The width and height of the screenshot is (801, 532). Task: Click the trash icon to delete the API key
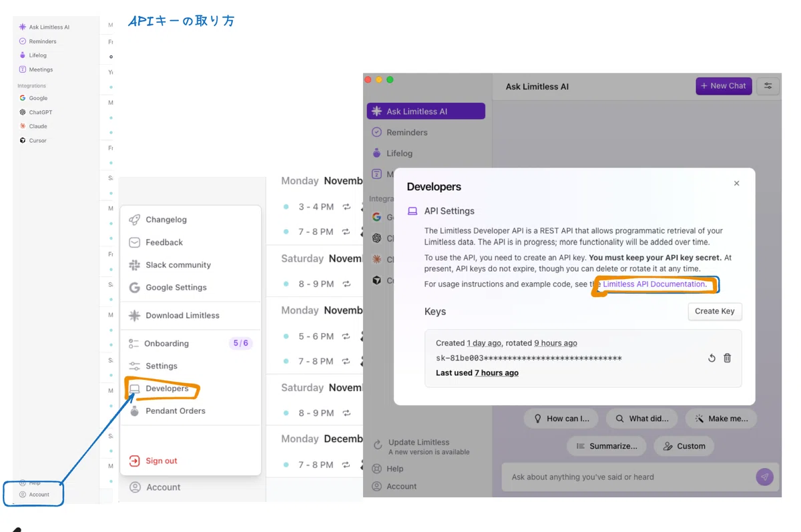[x=728, y=358]
